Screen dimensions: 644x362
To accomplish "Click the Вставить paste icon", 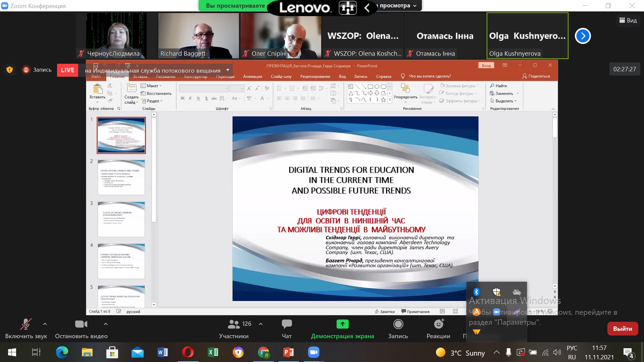I will [x=97, y=89].
